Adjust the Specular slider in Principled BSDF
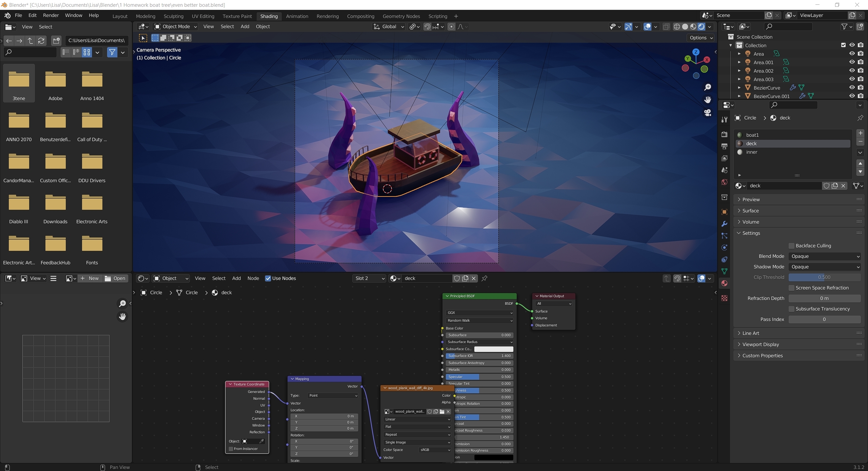This screenshot has width=868, height=471. coord(479,377)
